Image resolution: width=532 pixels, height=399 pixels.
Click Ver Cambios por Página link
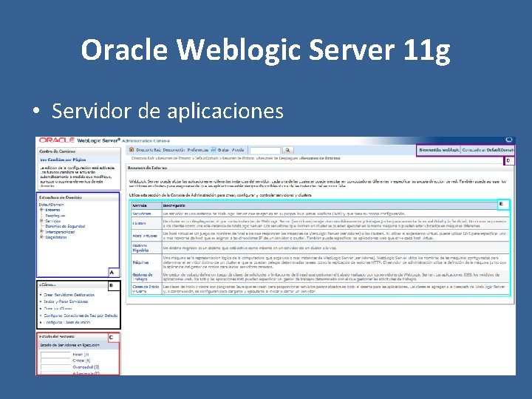[x=63, y=160]
